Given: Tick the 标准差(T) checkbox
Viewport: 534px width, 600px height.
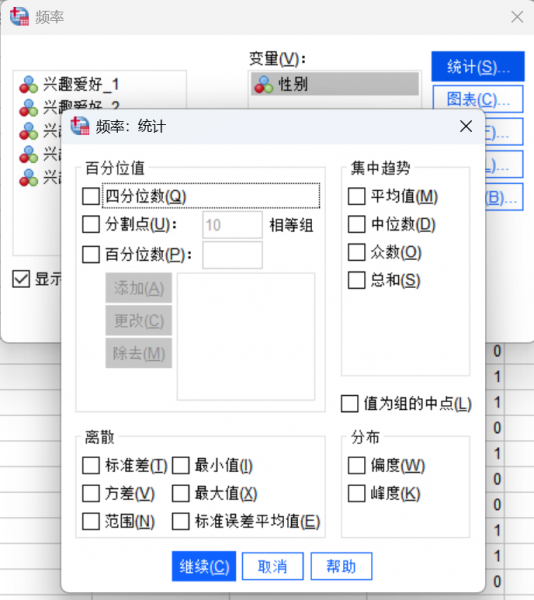Looking at the screenshot, I should tap(91, 465).
